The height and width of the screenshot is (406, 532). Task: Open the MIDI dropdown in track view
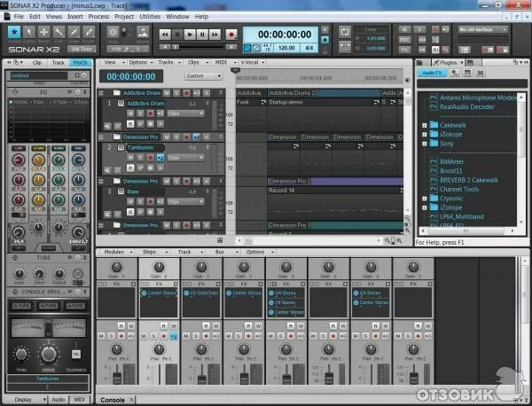point(225,62)
